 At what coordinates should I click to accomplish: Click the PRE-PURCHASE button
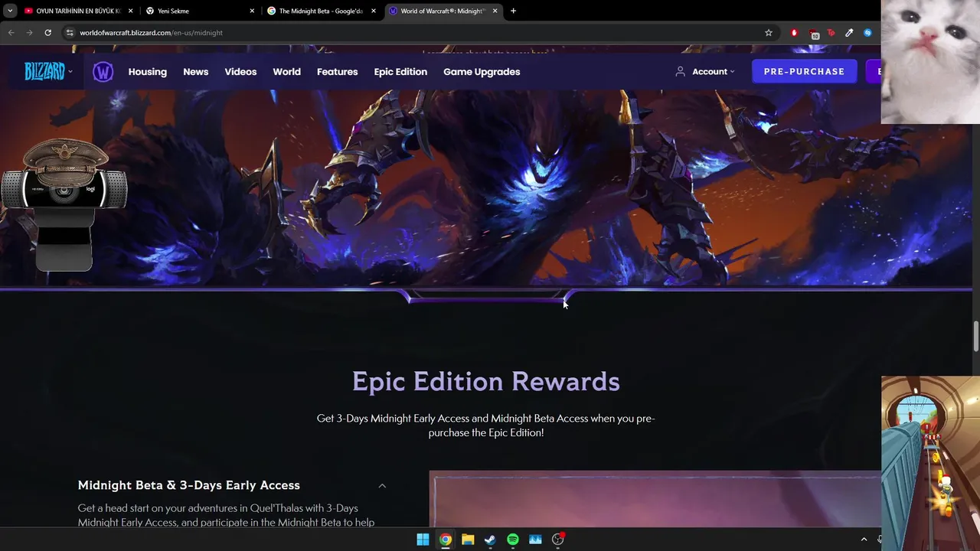pos(804,71)
